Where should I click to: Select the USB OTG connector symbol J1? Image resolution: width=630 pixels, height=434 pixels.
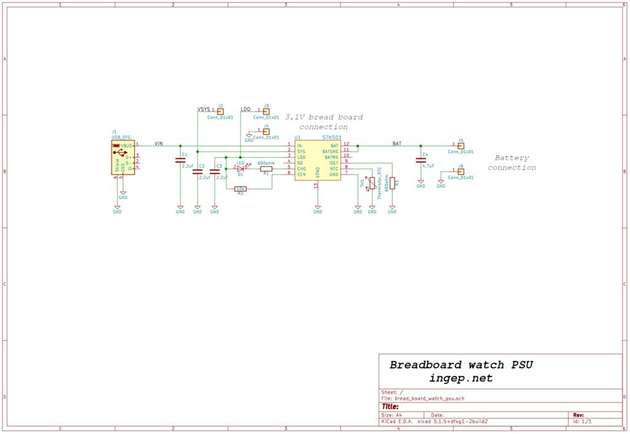123,158
